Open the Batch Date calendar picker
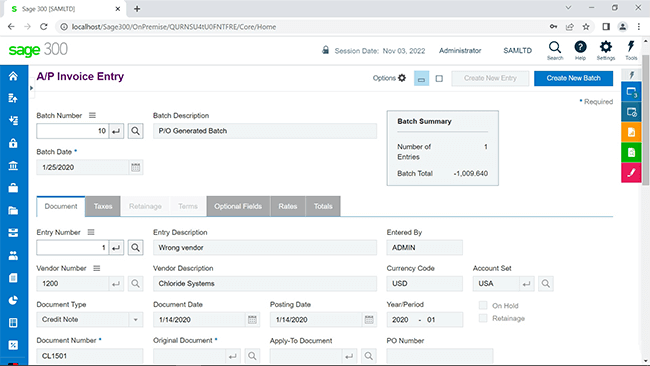The image size is (650, 366). (x=136, y=167)
